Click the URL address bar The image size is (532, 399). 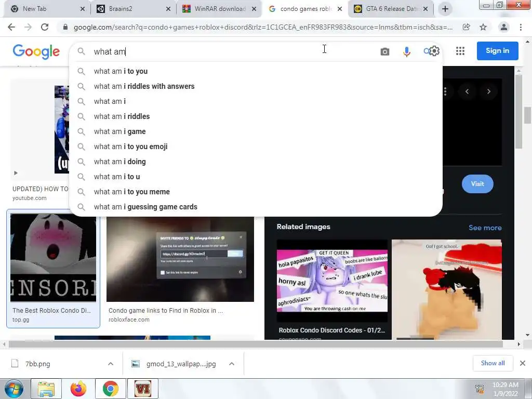pos(263,27)
